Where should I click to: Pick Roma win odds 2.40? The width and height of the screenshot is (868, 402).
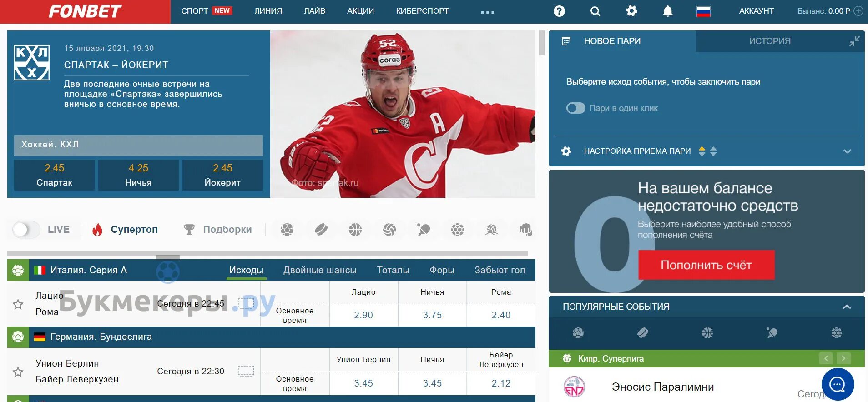tap(501, 315)
